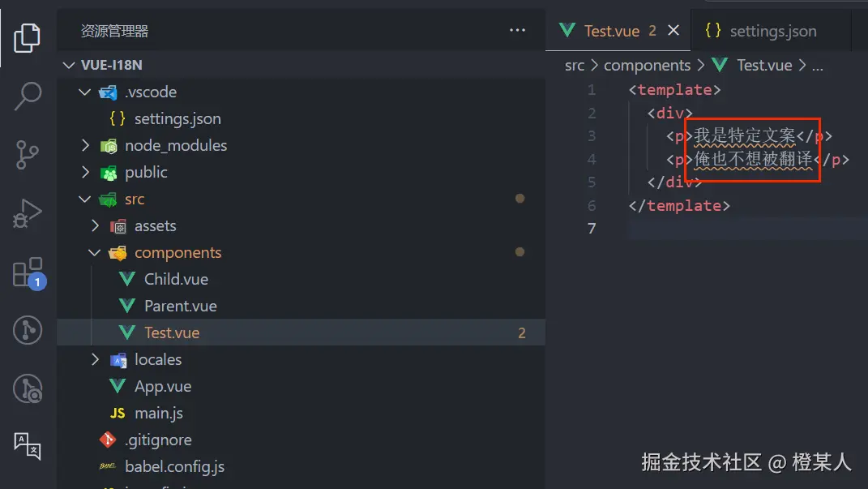Click the explorer more actions ellipsis
This screenshot has height=489, width=868.
(x=517, y=31)
